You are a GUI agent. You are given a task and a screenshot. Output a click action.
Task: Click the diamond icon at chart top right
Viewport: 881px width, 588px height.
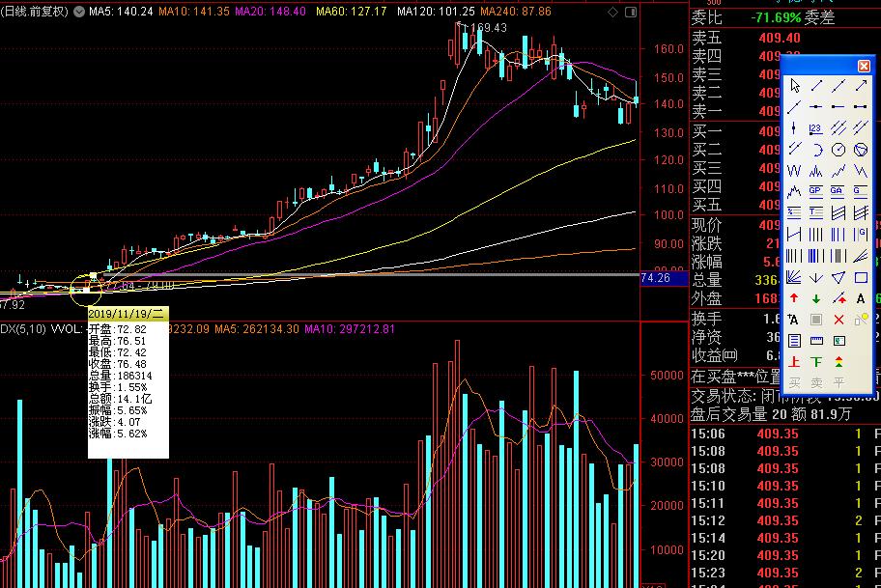612,12
